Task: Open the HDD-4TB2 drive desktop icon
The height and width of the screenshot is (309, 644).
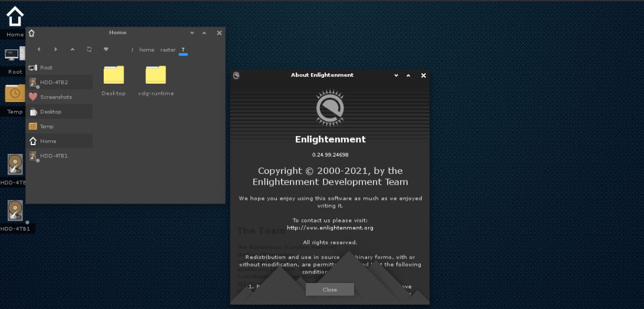Action: coord(15,165)
